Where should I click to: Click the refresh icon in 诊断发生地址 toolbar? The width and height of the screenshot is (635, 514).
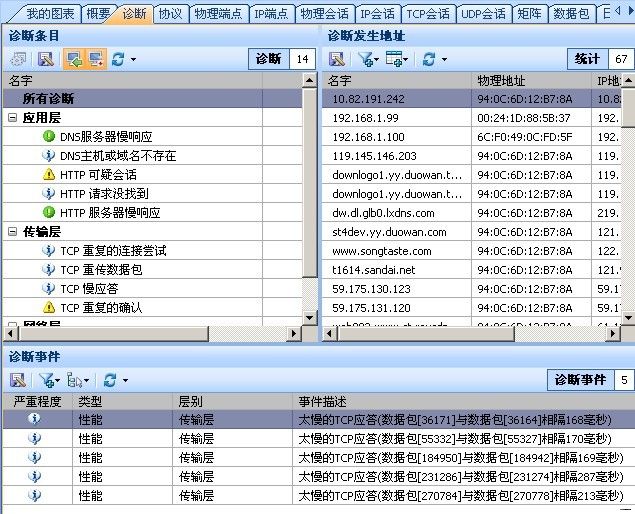tap(429, 59)
